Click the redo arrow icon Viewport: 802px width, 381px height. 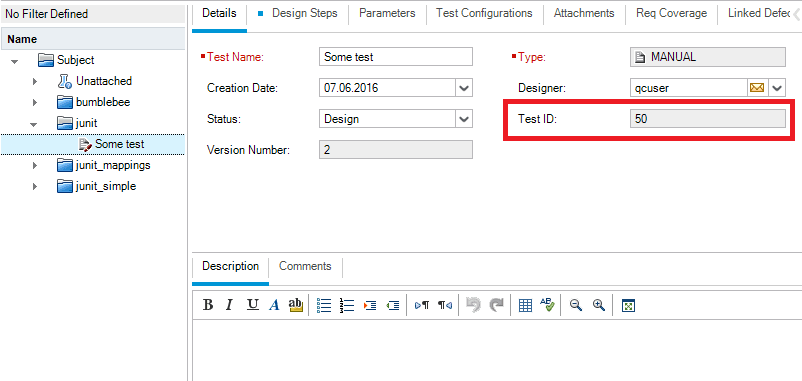click(496, 305)
